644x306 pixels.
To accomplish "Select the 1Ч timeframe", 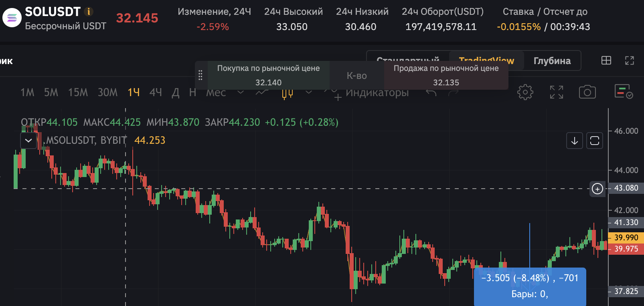I will pos(134,93).
